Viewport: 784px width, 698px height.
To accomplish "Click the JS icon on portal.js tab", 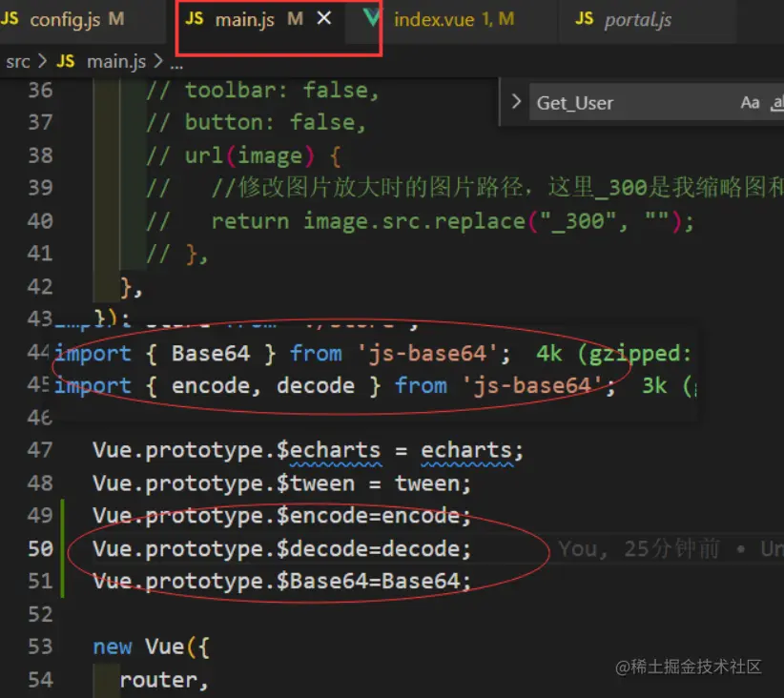I will point(584,19).
